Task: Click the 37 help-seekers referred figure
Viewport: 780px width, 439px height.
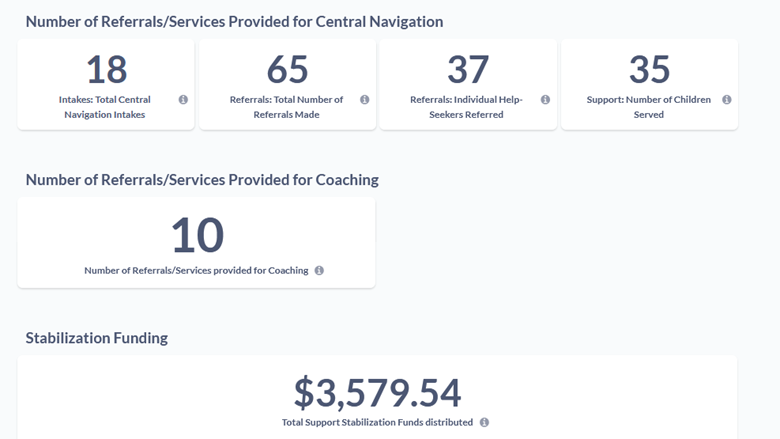Action: point(468,70)
